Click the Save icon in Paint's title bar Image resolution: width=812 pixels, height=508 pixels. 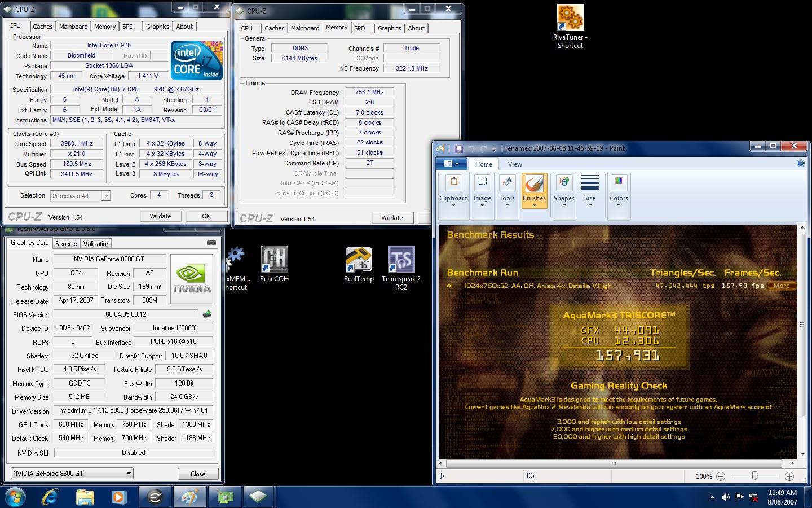point(459,148)
